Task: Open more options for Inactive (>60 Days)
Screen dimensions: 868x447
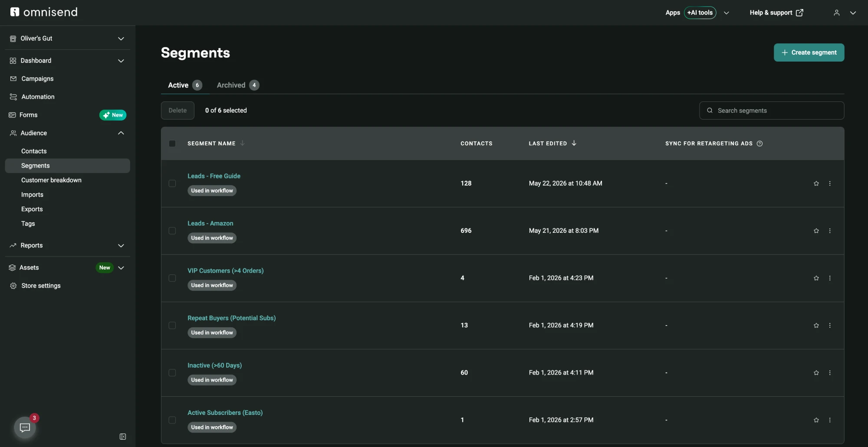Action: [830, 372]
